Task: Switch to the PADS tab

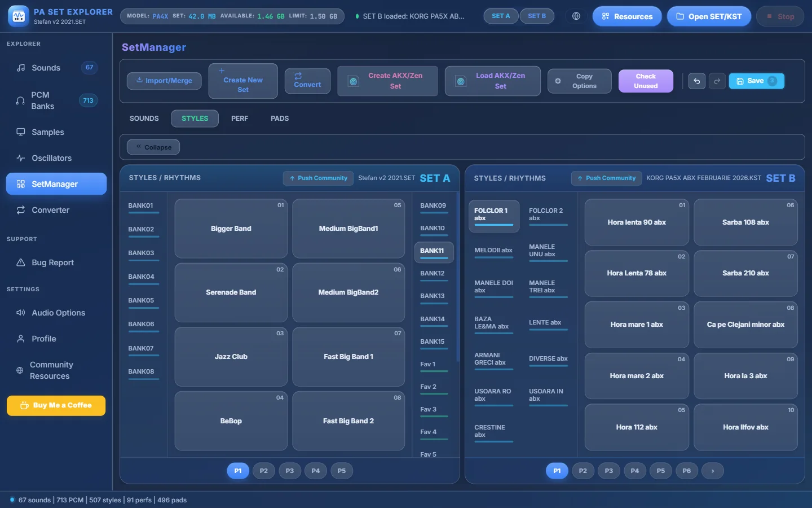Action: point(280,119)
